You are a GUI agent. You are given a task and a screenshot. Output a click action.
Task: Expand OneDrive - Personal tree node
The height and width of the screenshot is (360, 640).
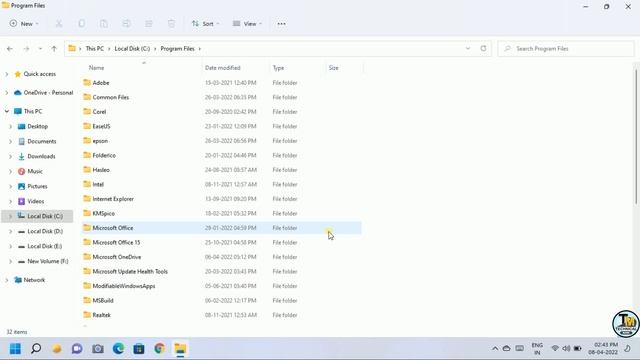pos(7,93)
